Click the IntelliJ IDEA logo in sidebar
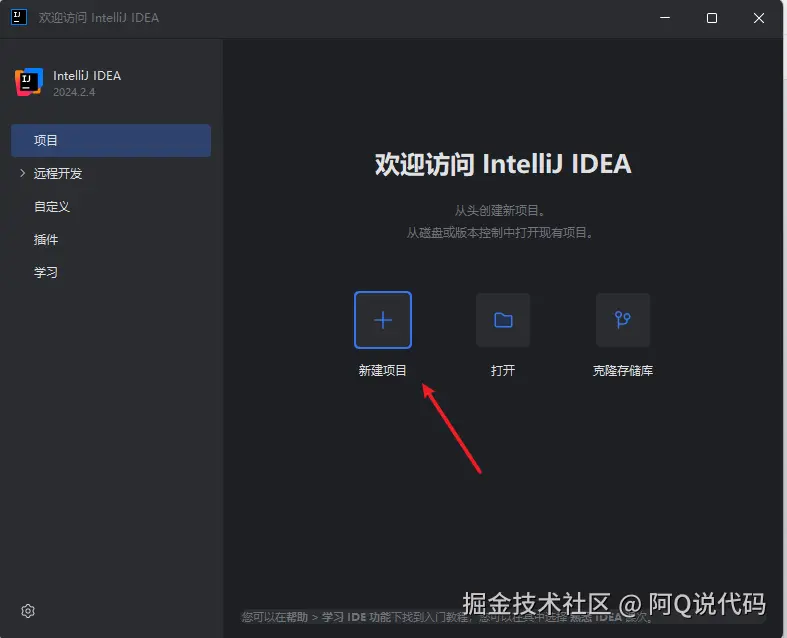This screenshot has height=638, width=787. tap(29, 82)
